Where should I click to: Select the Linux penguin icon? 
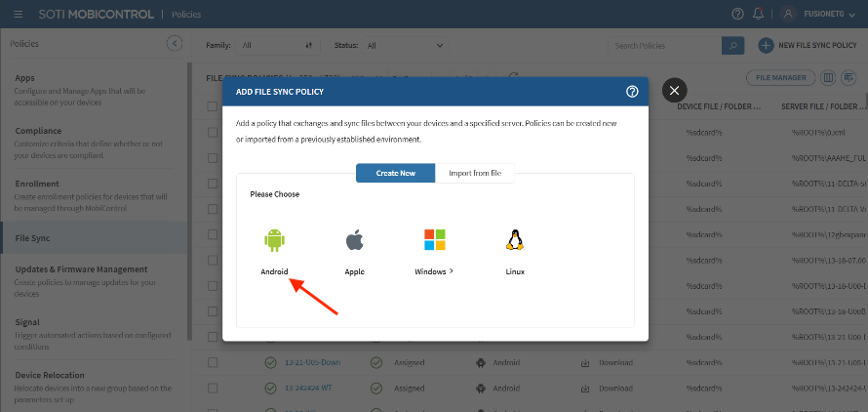point(515,241)
